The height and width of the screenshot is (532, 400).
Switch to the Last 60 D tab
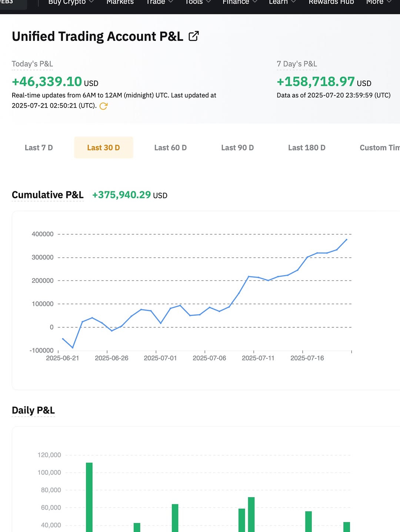pos(170,148)
